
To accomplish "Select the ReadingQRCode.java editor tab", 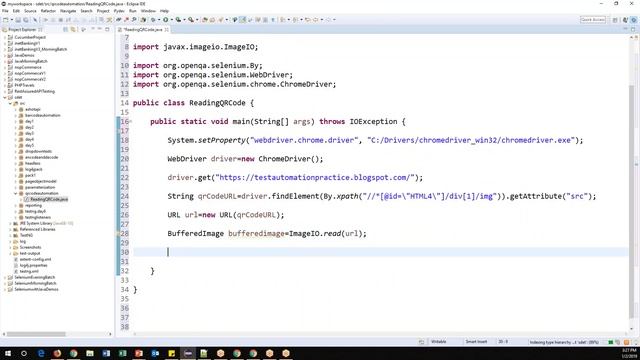I will click(142, 29).
